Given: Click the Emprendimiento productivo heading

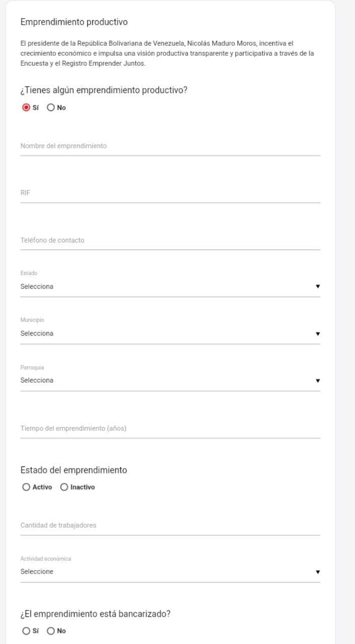Looking at the screenshot, I should (x=74, y=22).
